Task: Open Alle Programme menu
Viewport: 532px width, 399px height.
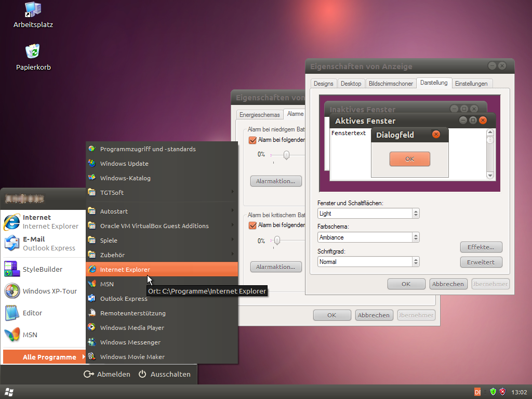Action: [45, 357]
